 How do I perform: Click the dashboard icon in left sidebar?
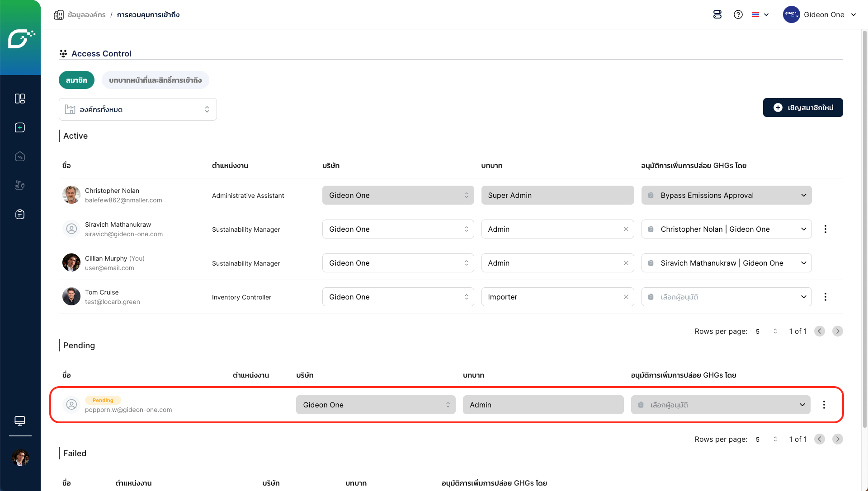click(x=20, y=98)
